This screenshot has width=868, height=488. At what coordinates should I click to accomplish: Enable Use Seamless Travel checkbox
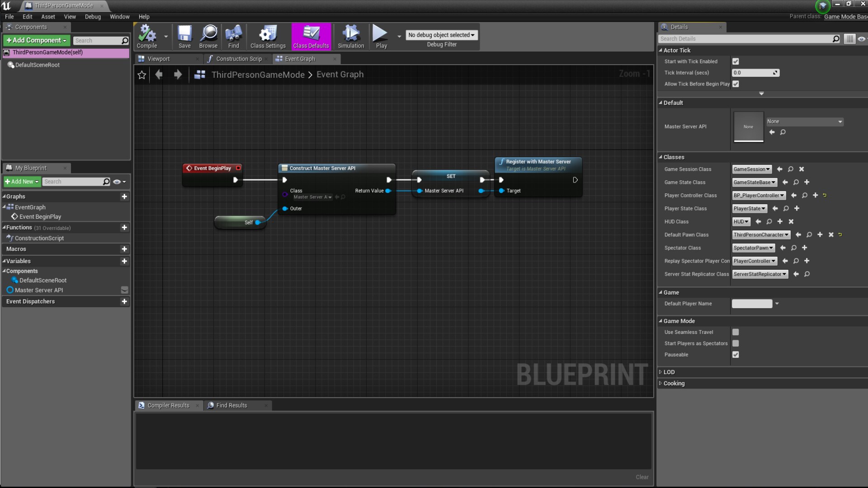tap(736, 332)
